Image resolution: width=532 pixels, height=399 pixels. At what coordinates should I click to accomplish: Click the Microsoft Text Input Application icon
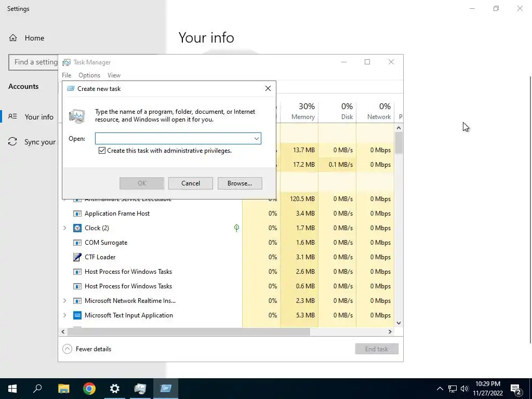77,315
